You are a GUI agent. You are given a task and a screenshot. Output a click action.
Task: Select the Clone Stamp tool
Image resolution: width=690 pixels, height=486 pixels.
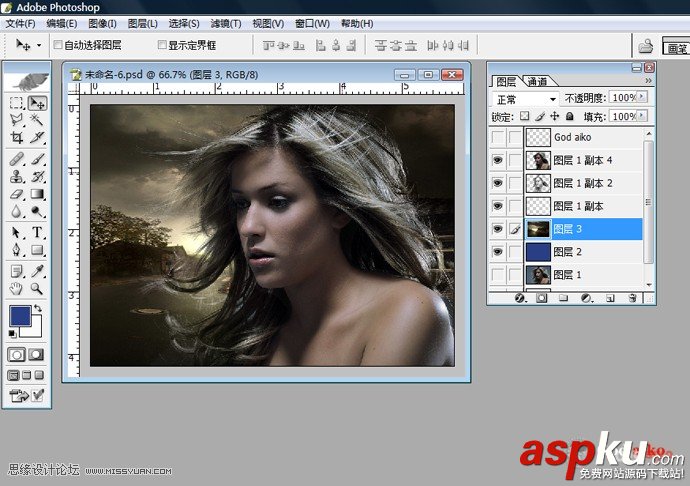click(16, 177)
